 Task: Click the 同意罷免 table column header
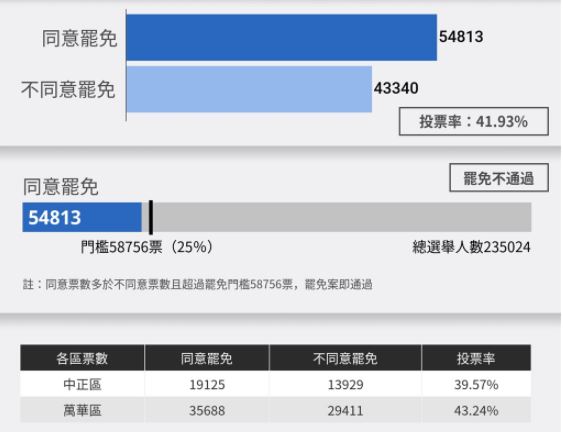[x=207, y=358]
